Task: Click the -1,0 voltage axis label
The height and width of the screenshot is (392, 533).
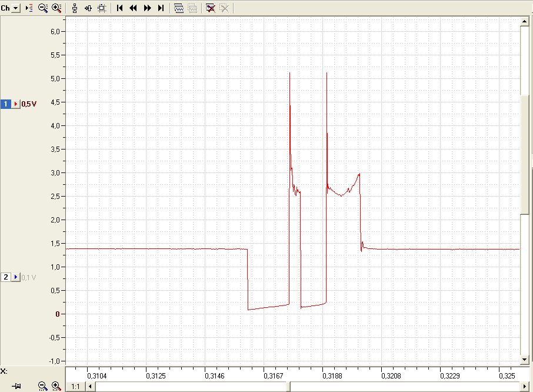Action: pos(54,361)
